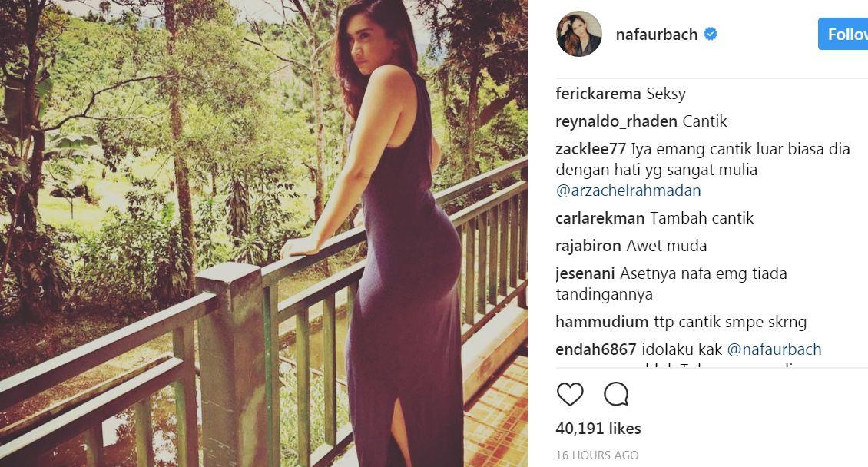Open zacklee77 commenter profile
The image size is (868, 467).
click(591, 149)
